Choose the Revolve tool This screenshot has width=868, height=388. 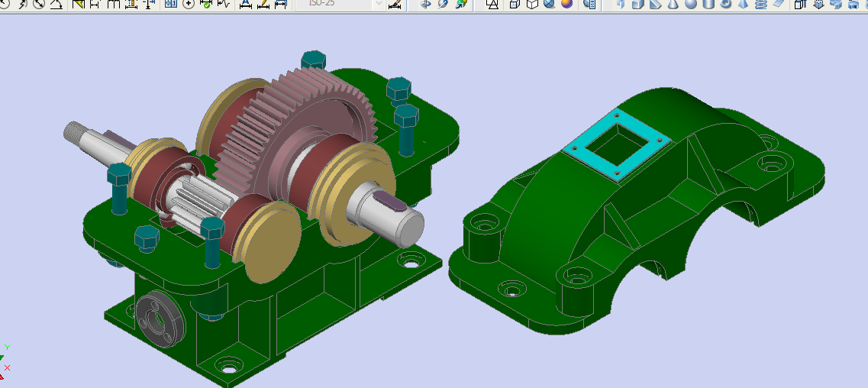[x=853, y=3]
